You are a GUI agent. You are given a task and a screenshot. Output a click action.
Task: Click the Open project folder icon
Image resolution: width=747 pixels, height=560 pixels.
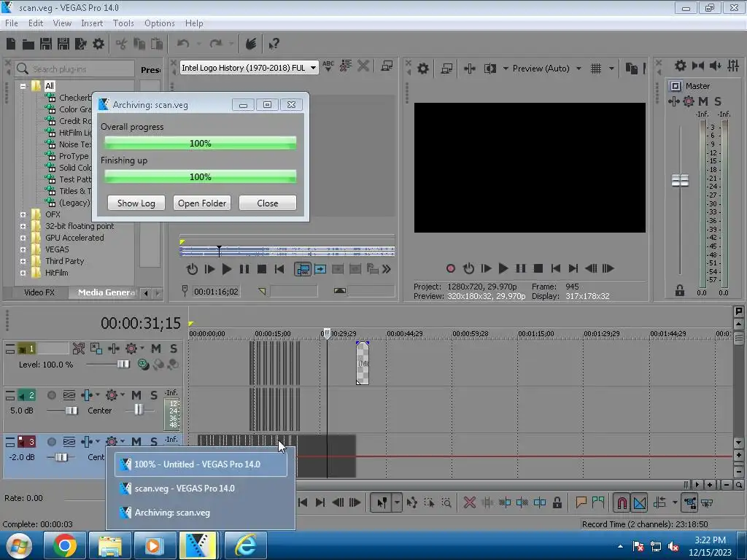pos(28,44)
